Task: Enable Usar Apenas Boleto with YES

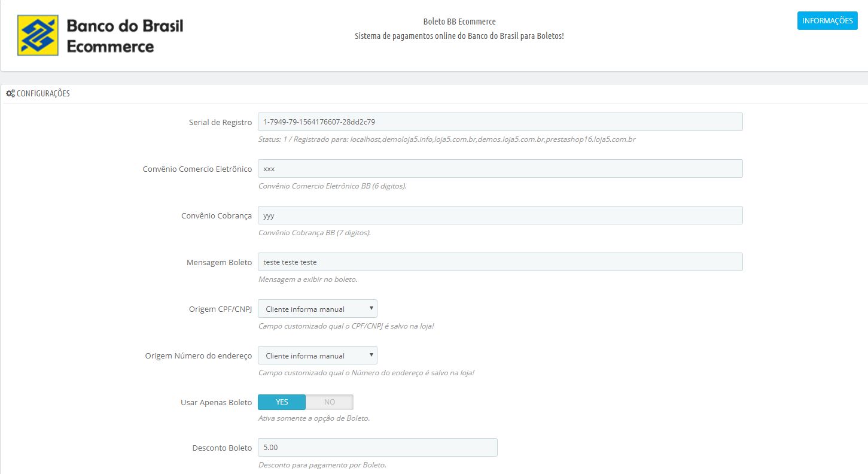Action: click(282, 402)
